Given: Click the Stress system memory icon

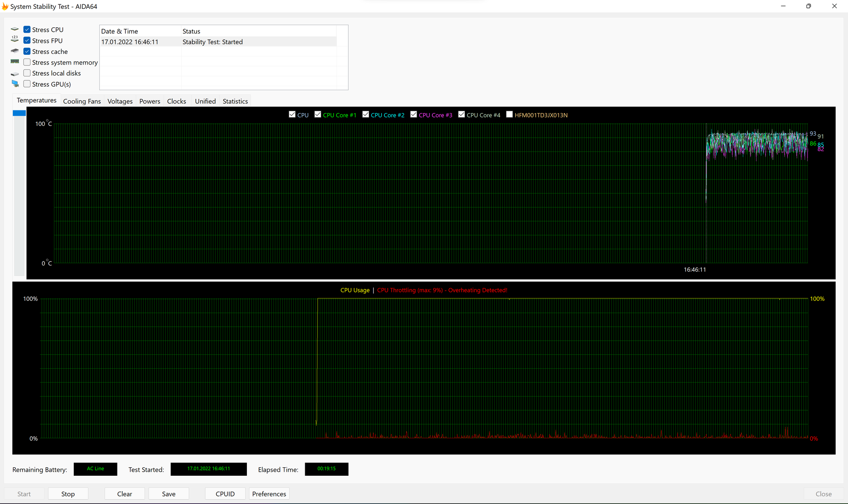Looking at the screenshot, I should (x=15, y=62).
